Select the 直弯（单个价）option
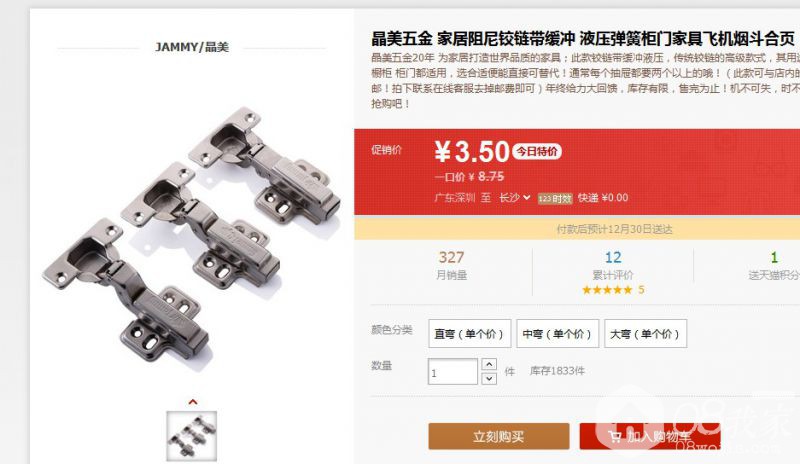Image resolution: width=800 pixels, height=464 pixels. tap(469, 334)
